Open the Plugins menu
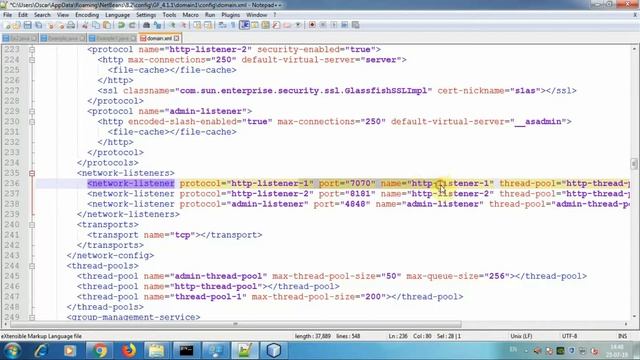This screenshot has height=360, width=640. tap(231, 15)
